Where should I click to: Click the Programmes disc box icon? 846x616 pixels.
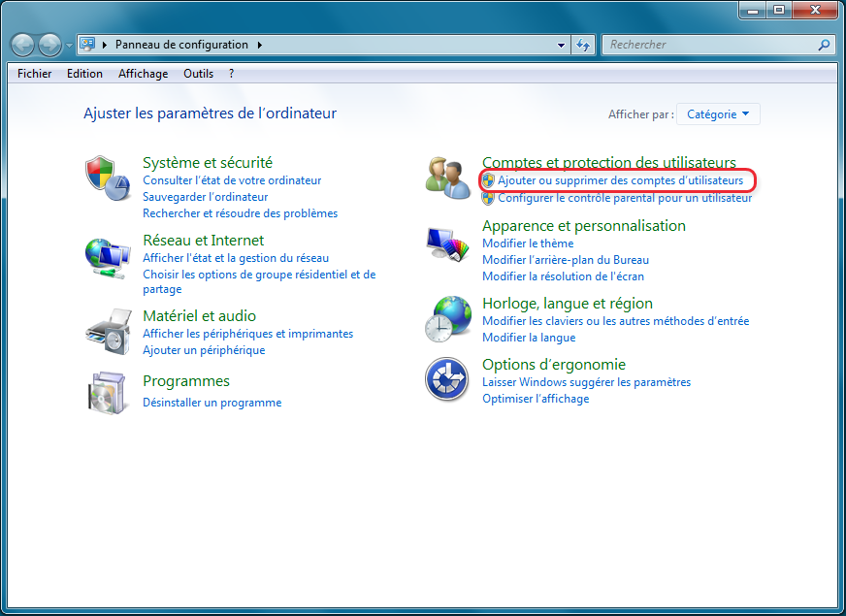108,393
